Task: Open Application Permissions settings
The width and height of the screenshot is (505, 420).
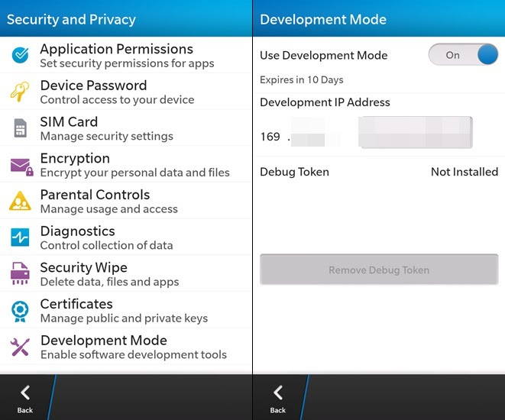Action: 126,55
